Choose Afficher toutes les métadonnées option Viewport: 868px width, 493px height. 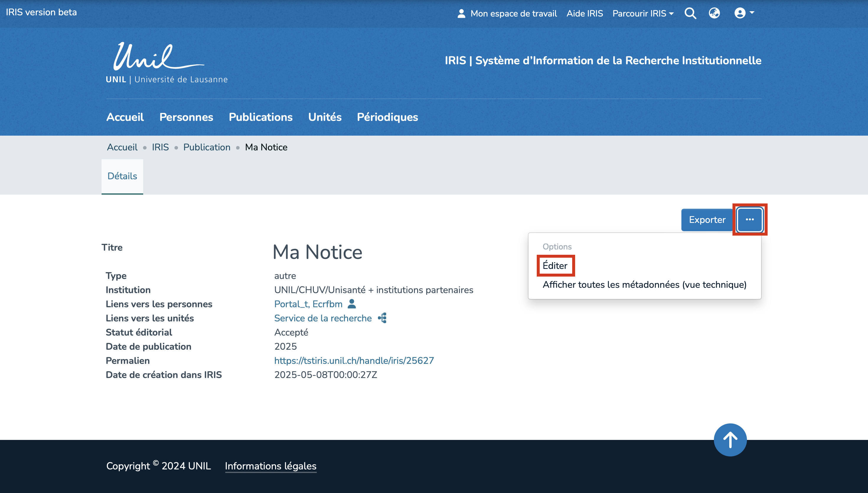pyautogui.click(x=644, y=285)
